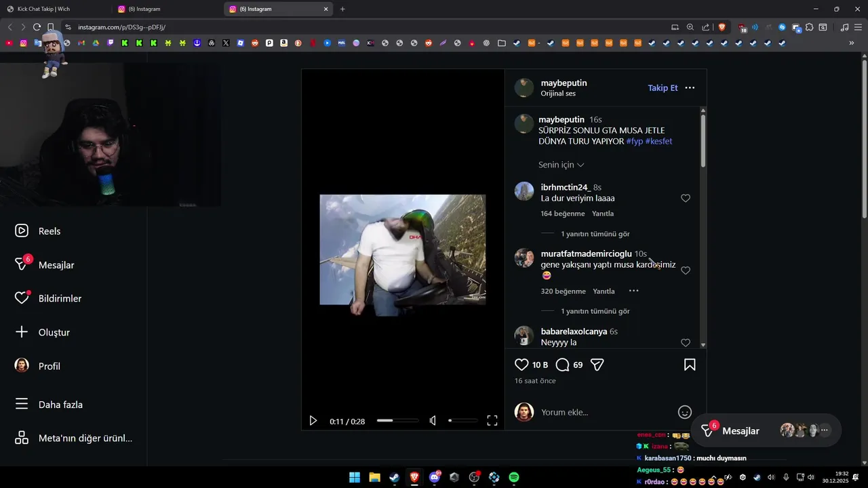The height and width of the screenshot is (488, 868).
Task: Close the active Instagram tab
Action: point(325,9)
